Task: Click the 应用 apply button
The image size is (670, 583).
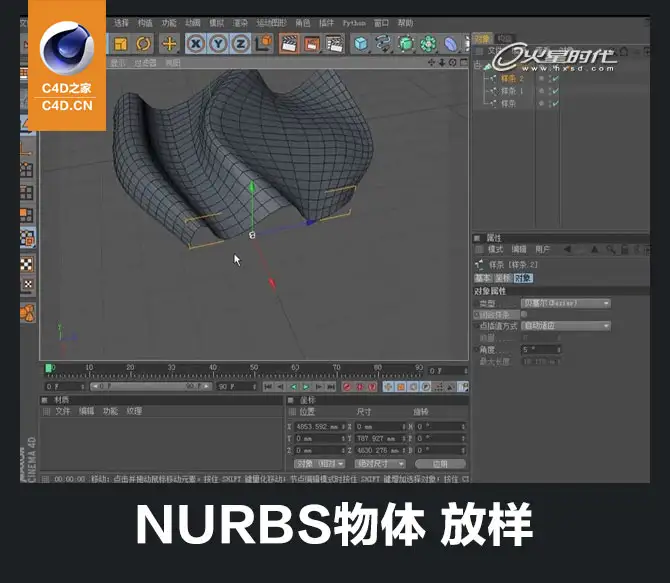Action: (x=441, y=464)
